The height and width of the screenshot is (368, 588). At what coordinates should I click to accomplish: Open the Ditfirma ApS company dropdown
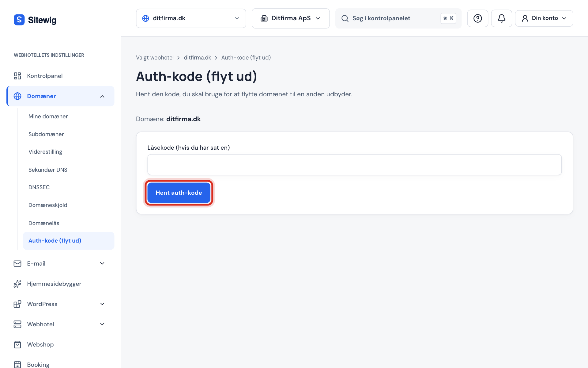coord(291,18)
